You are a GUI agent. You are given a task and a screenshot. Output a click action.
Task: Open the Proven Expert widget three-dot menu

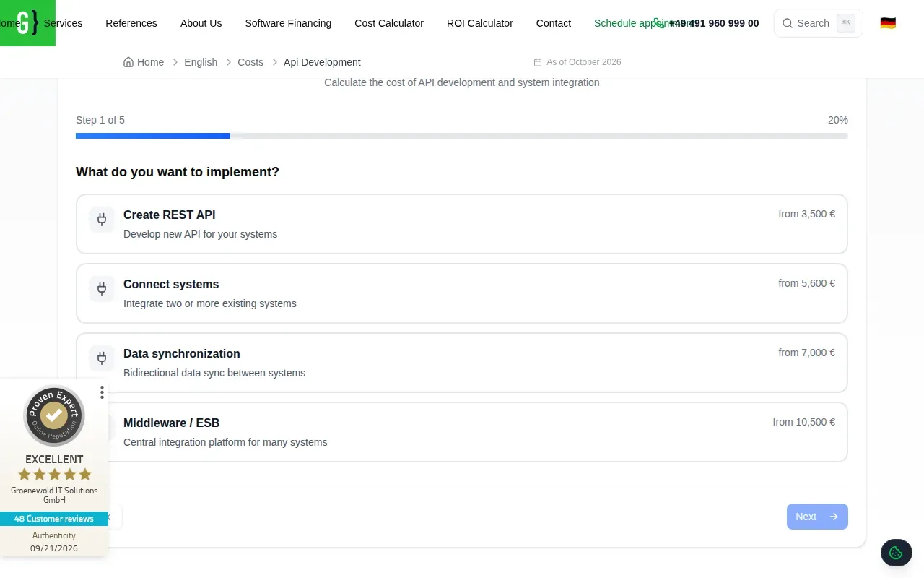pos(102,392)
